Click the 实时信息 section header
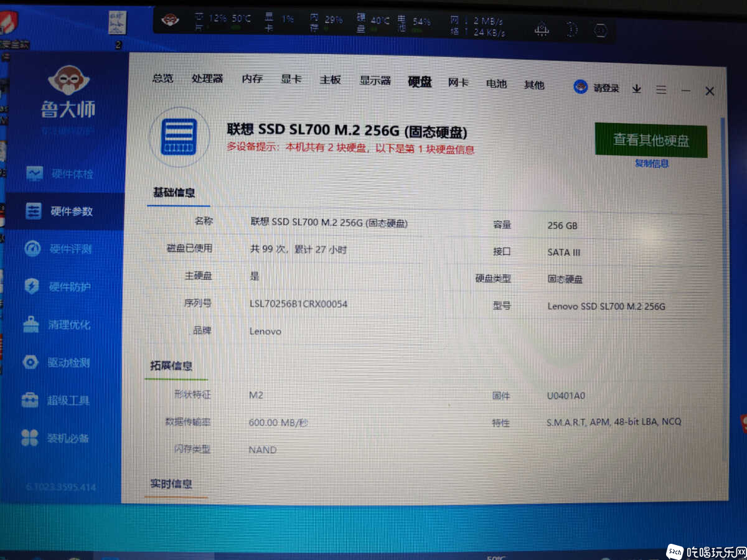747x560 pixels. (x=171, y=484)
